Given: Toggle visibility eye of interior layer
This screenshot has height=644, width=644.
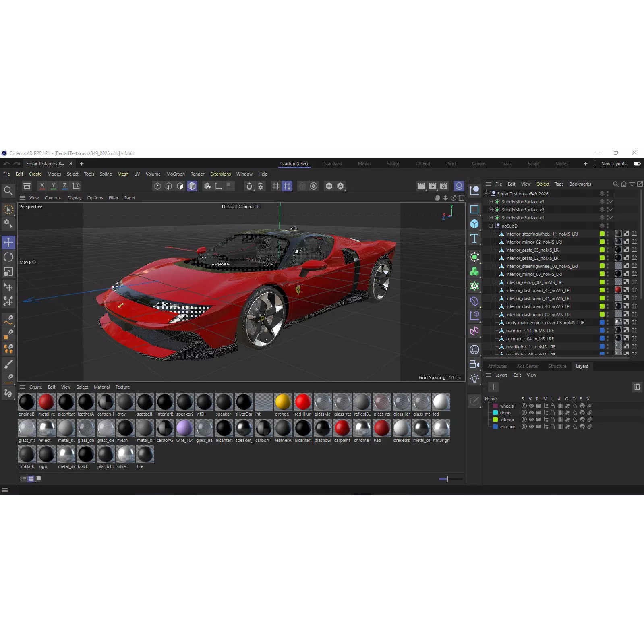Looking at the screenshot, I should point(531,420).
